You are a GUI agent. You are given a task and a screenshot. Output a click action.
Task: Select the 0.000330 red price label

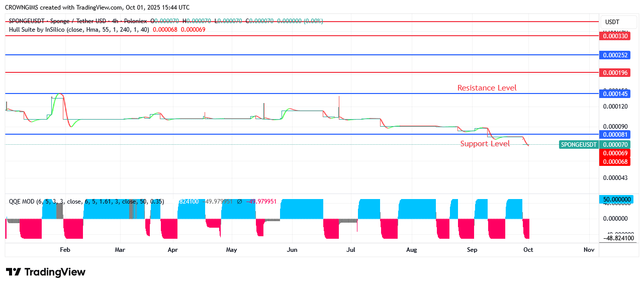click(614, 36)
